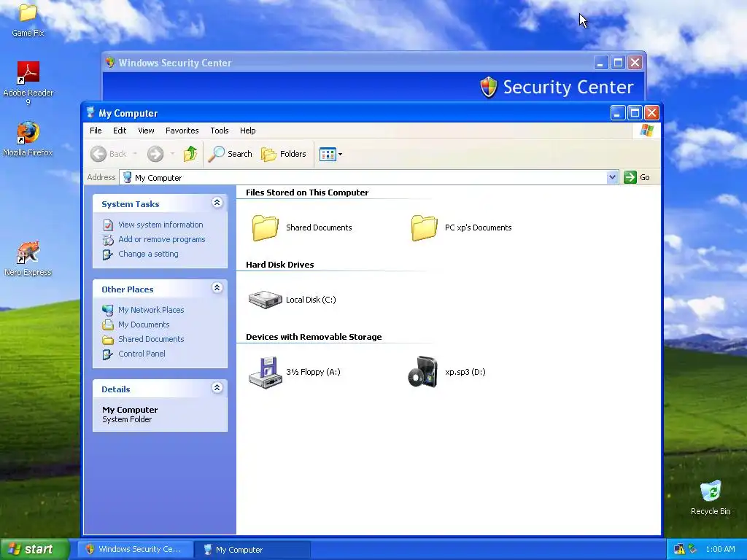
Task: Open the Views icon button
Action: (x=328, y=155)
